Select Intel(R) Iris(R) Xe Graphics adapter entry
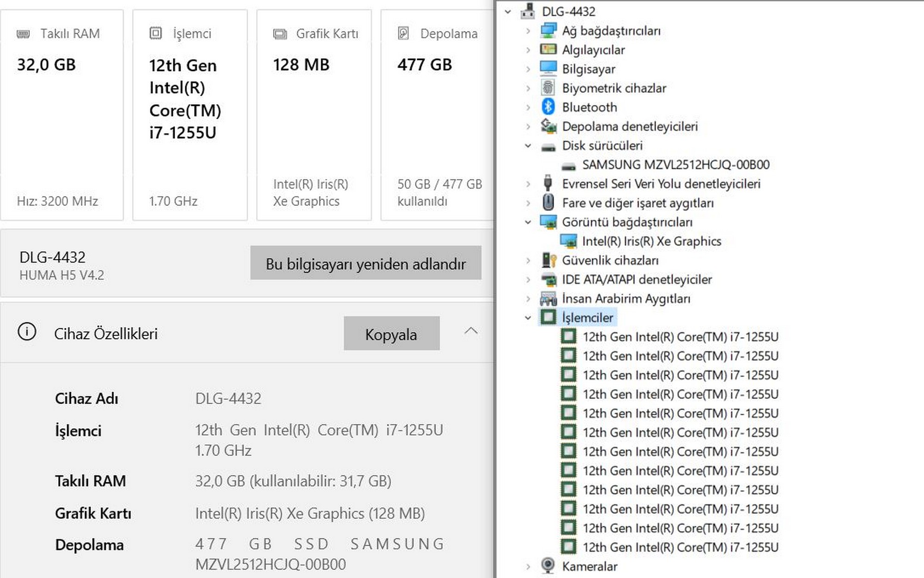Screen dimensions: 924x578 [x=651, y=241]
